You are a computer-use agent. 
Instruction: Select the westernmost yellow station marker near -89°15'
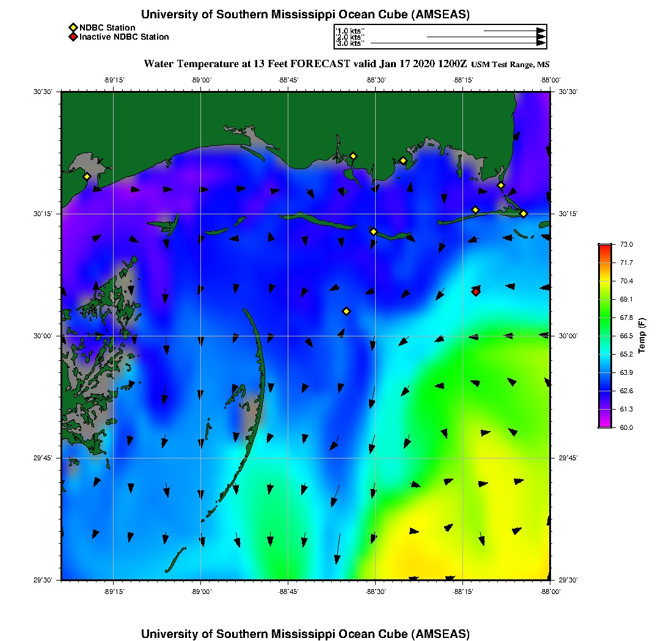[87, 176]
